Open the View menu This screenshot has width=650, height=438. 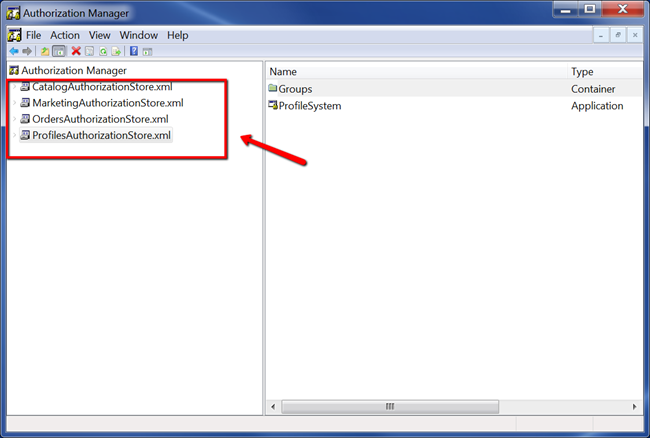(99, 35)
